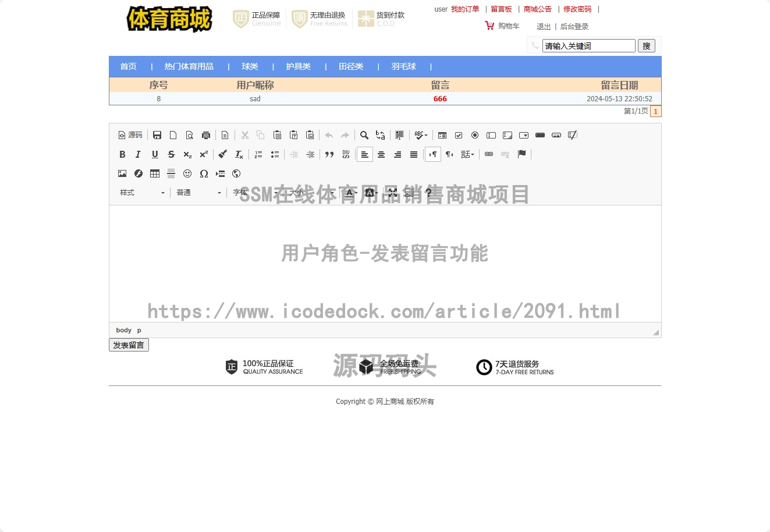770x532 pixels.
Task: Insert a Horizontal Line icon
Action: tap(171, 173)
